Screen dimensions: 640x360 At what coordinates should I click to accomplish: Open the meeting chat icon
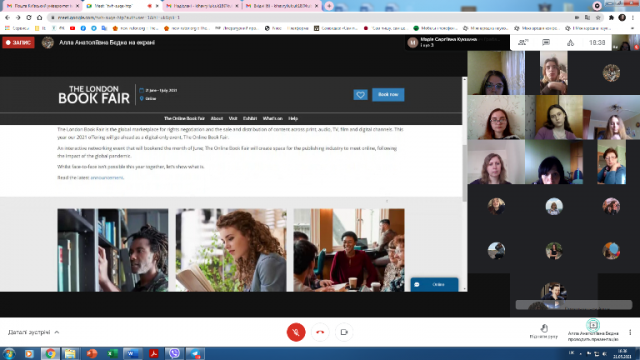click(x=546, y=42)
